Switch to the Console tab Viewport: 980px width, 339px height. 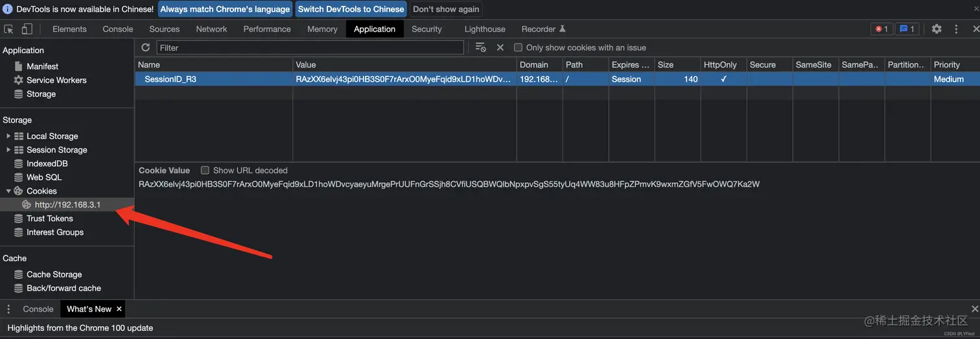pyautogui.click(x=118, y=29)
